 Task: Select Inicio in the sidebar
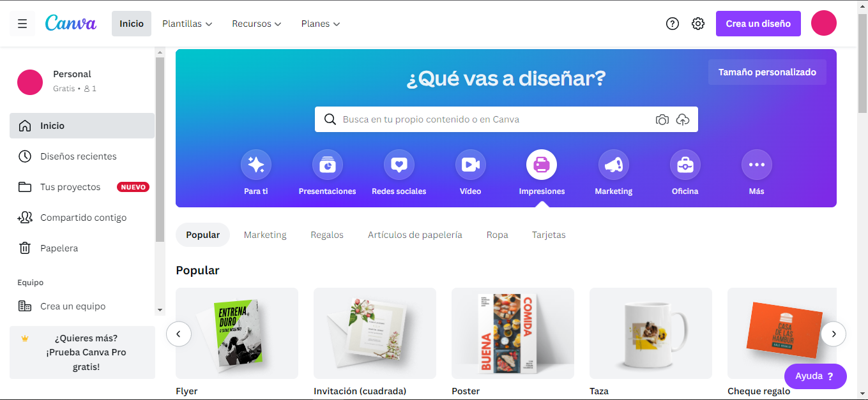click(x=82, y=126)
